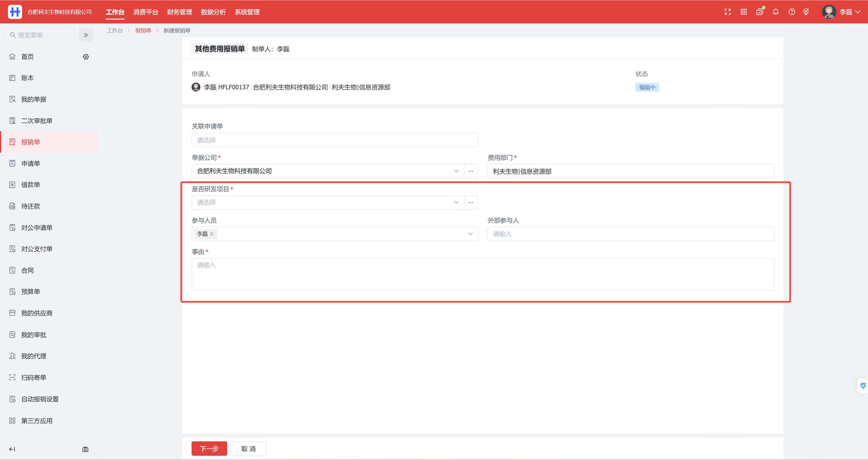
Task: Expand the 单据公司 dropdown arrow
Action: (x=456, y=171)
